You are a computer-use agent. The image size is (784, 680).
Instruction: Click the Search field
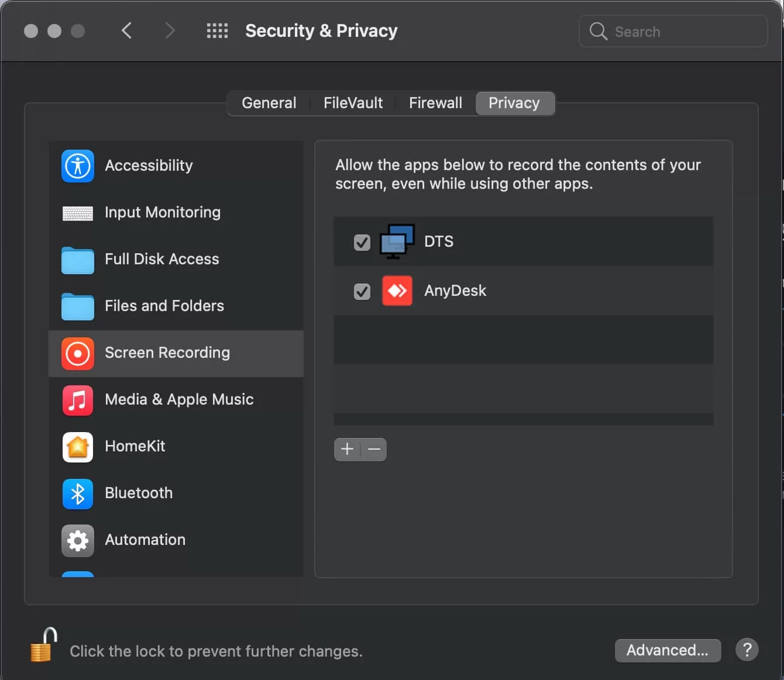pyautogui.click(x=679, y=32)
